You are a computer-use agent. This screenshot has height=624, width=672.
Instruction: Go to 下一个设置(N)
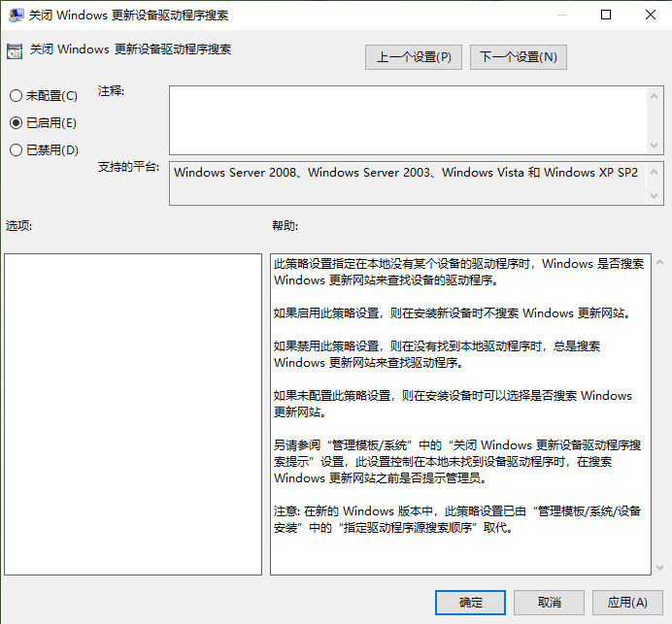click(519, 57)
